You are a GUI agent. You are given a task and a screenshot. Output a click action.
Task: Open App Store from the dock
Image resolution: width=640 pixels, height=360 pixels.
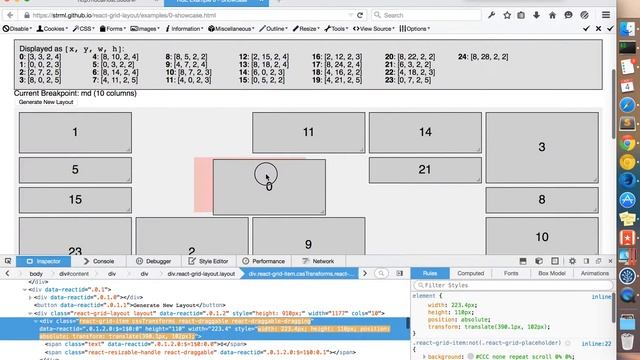[x=628, y=200]
